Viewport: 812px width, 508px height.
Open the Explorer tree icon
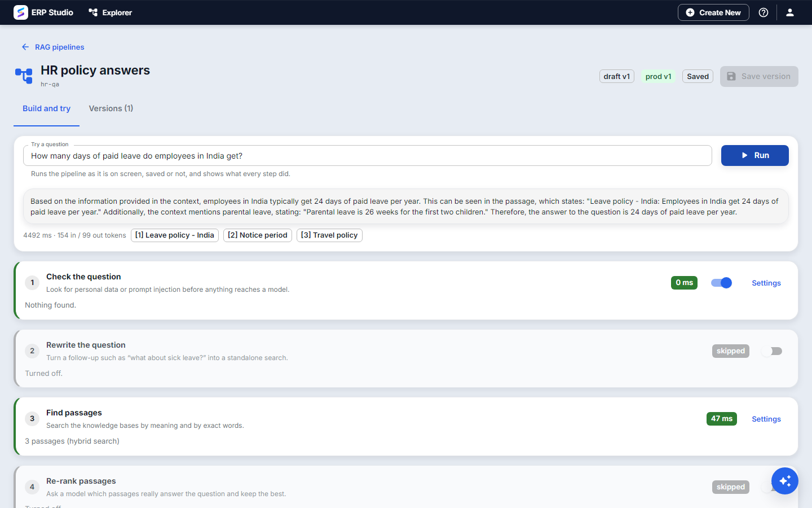[x=93, y=12]
